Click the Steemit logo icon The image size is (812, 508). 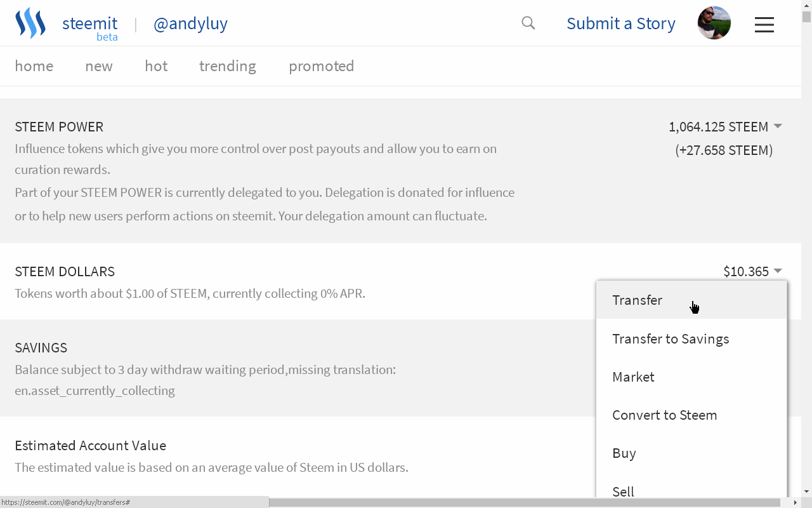pyautogui.click(x=30, y=23)
